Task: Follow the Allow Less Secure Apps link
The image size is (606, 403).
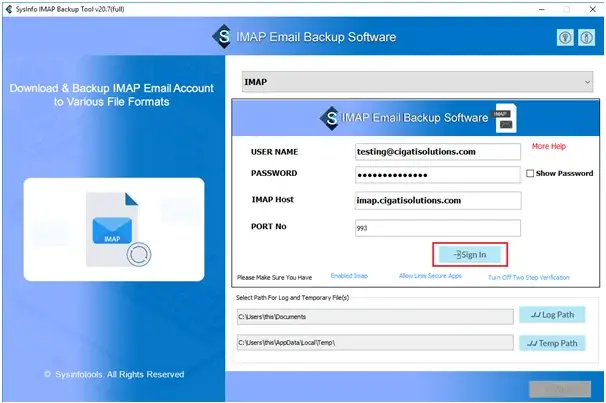Action: tap(430, 275)
